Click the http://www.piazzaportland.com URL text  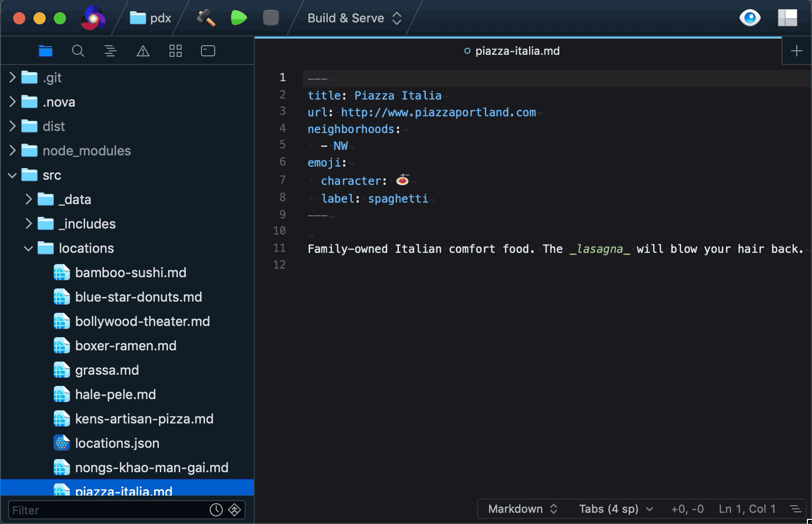coord(438,112)
